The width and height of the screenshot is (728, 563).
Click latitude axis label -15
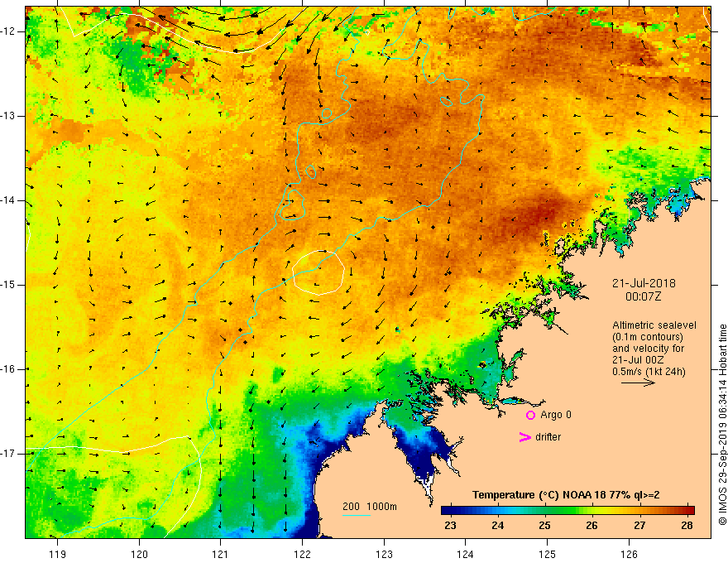click(x=8, y=285)
